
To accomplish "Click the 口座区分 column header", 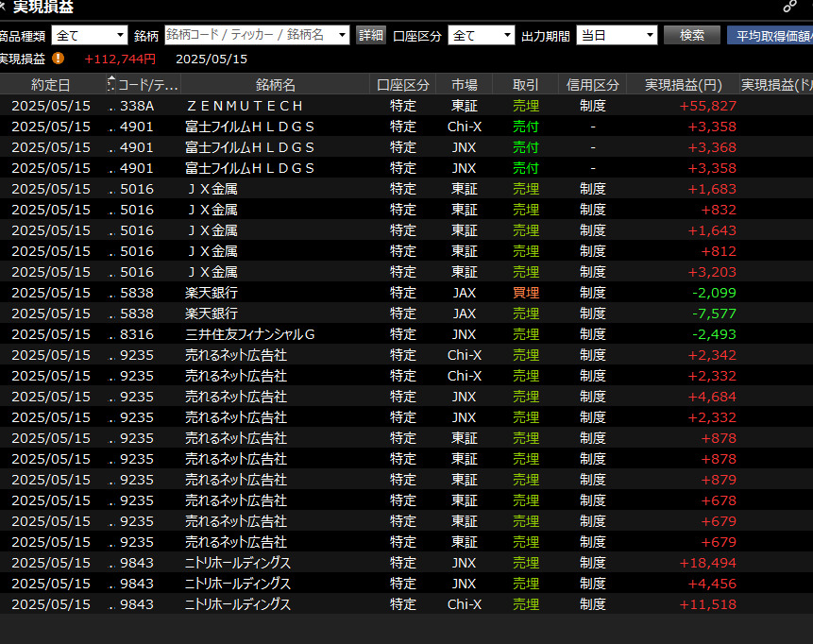I will click(x=403, y=85).
